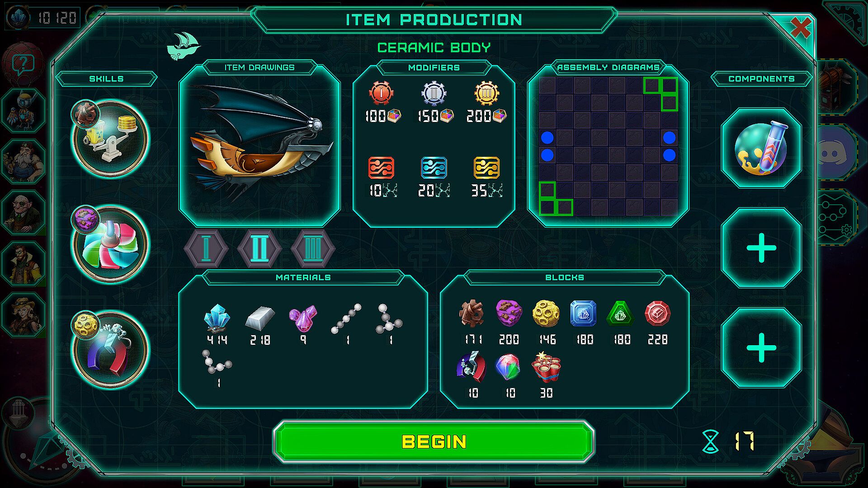
Task: Toggle the level II hexagon button
Action: coord(259,248)
